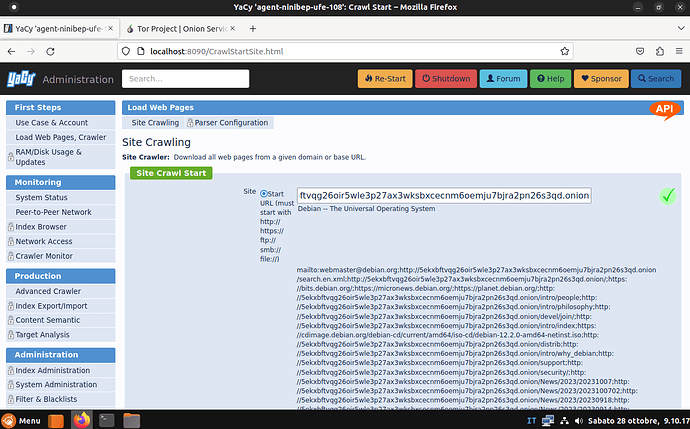Open the Forum button
The width and height of the screenshot is (690, 429).
503,79
